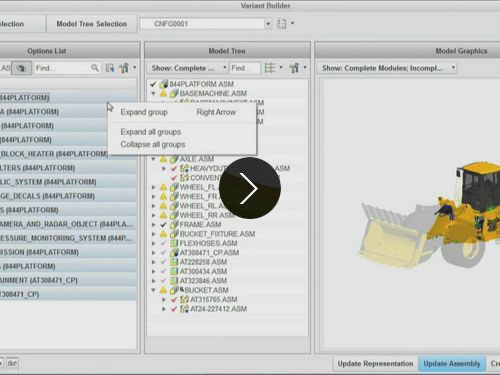Screen dimensions: 500x375
Task: Expand the WHEEL_FL assembly node
Action: (153, 187)
